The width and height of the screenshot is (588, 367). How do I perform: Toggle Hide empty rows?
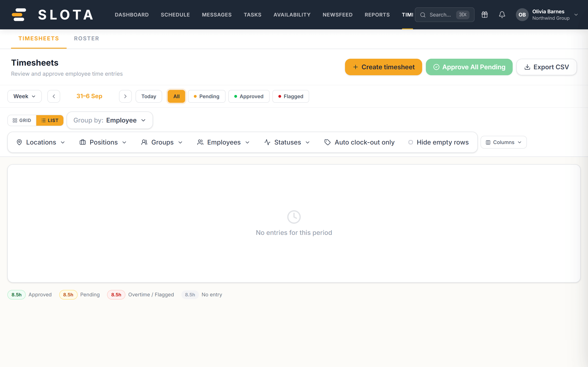(438, 142)
